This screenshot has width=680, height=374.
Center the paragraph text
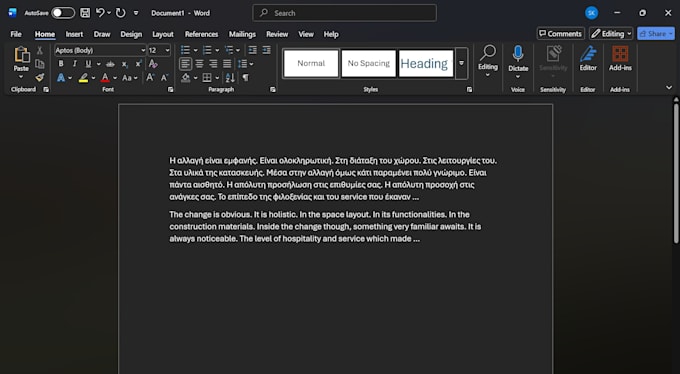coord(199,64)
